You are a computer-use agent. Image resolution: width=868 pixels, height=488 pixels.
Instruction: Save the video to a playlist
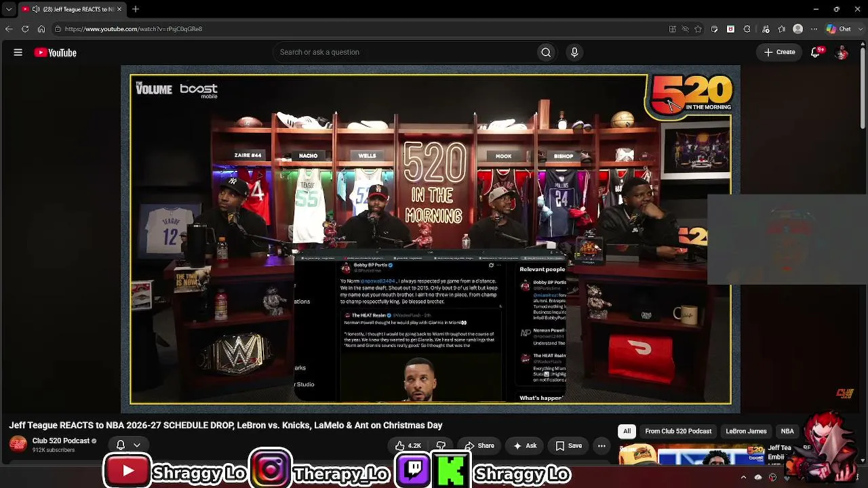tap(568, 445)
